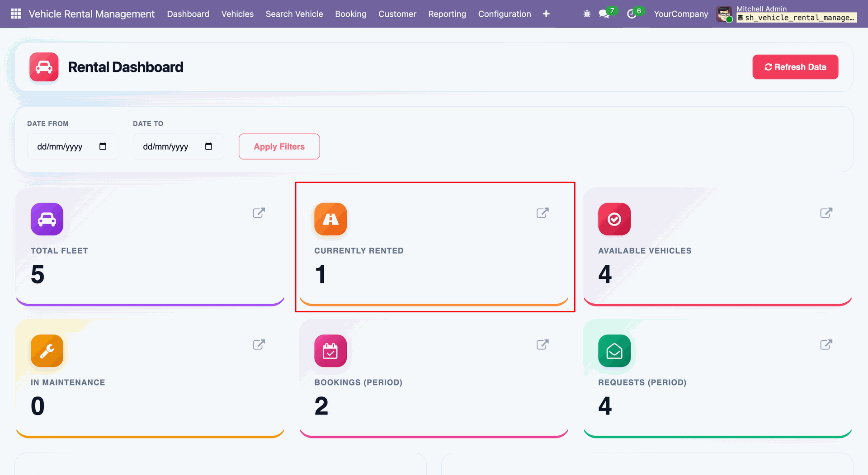Screen dimensions: 868x475
Task: Open Total Fleet card external link icon
Action: (x=259, y=213)
